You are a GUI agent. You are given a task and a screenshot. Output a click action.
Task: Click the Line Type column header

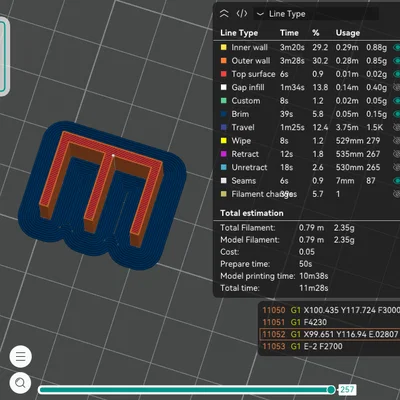[239, 33]
